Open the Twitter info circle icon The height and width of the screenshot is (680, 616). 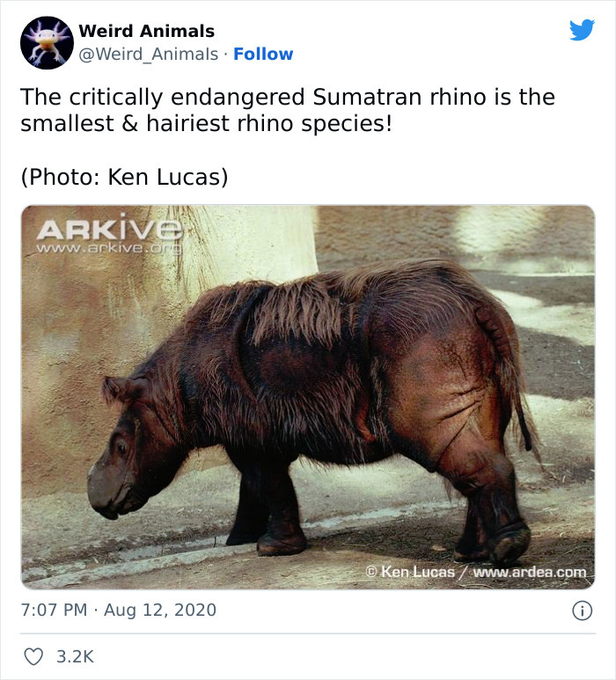pos(581,611)
